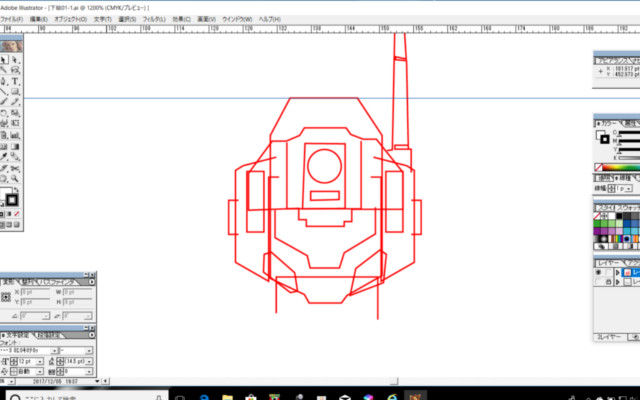640x400 pixels.
Task: Select the Blend tool
Action: click(x=15, y=157)
